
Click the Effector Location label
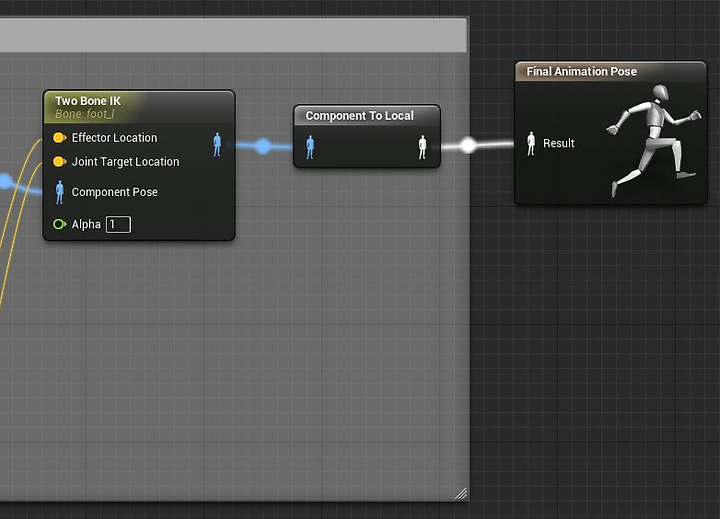pos(114,138)
